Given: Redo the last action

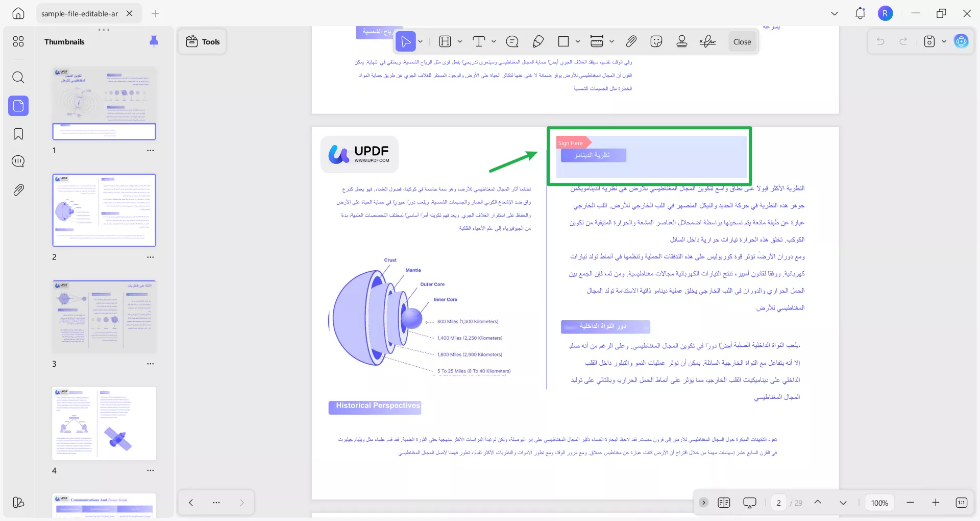Looking at the screenshot, I should tap(903, 41).
